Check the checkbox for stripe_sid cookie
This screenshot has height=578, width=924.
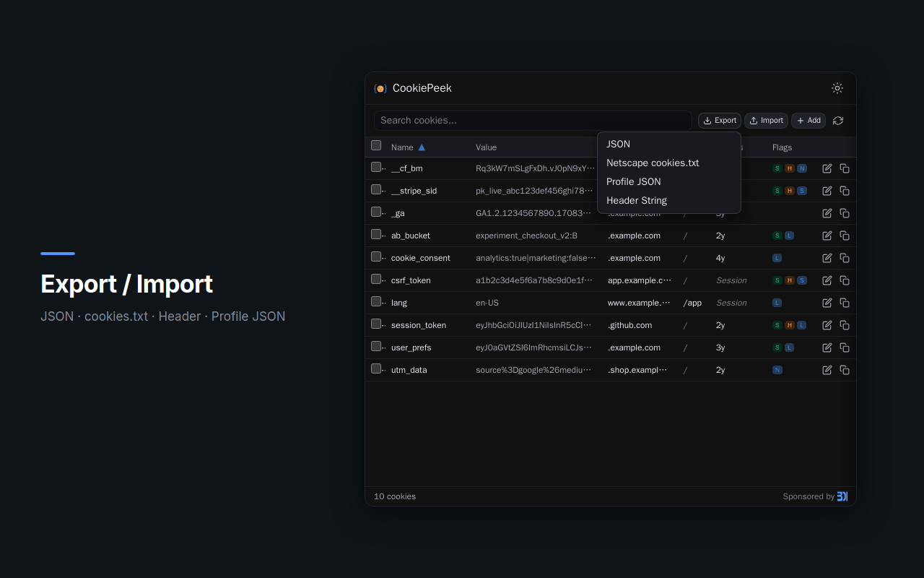376,190
